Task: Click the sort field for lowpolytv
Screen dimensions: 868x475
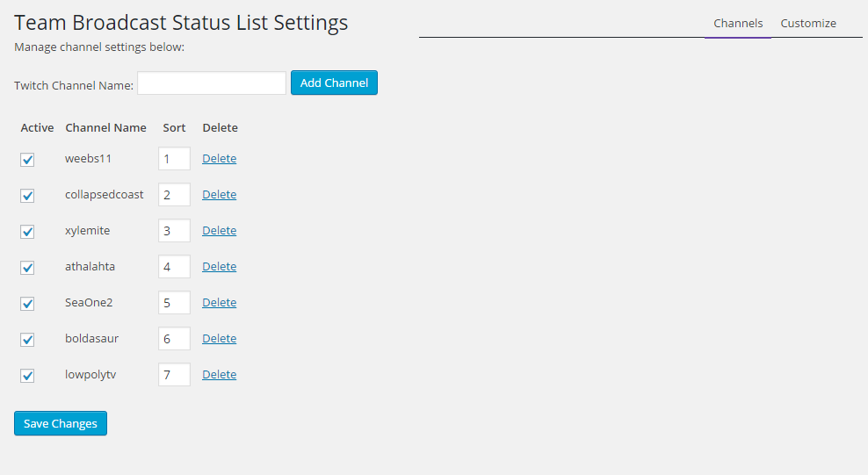Action: coord(174,375)
